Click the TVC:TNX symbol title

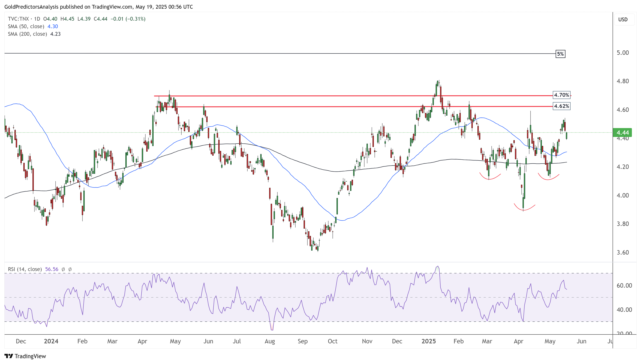[x=18, y=19]
